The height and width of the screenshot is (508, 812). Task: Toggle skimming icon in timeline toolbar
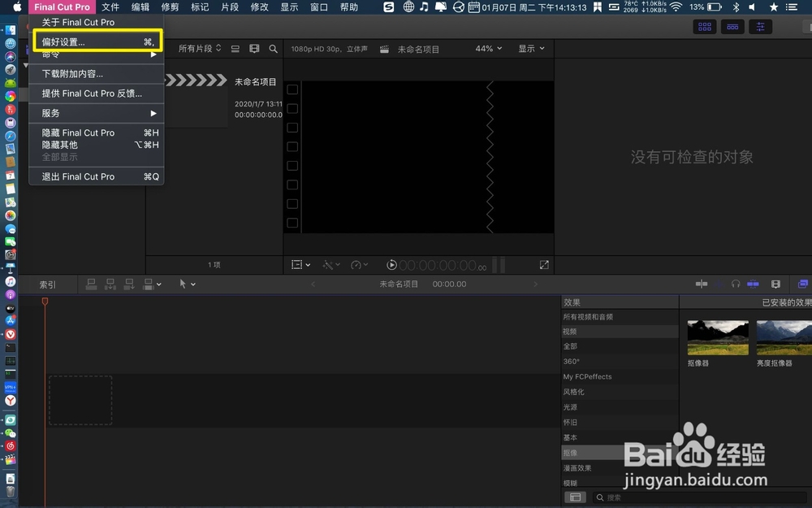(702, 284)
